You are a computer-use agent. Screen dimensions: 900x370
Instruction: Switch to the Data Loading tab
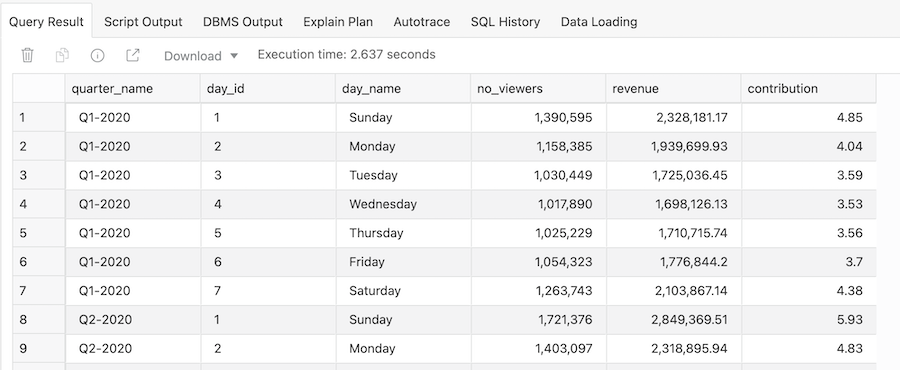tap(599, 22)
